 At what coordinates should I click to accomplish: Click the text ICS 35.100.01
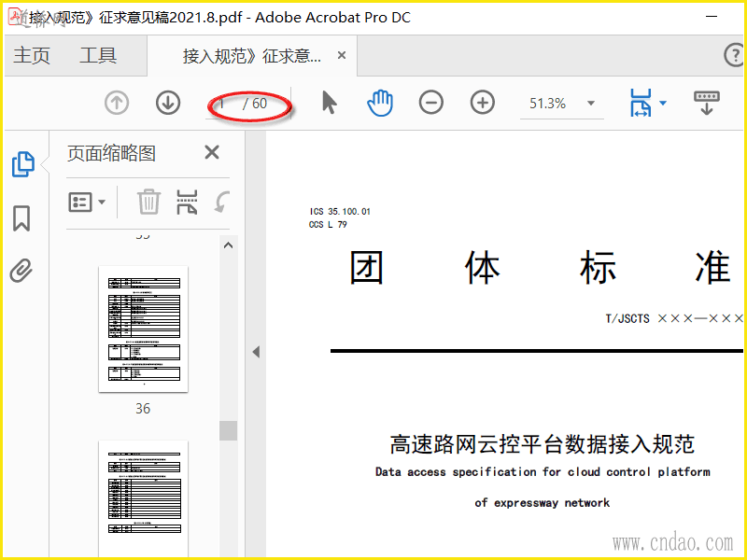[340, 212]
